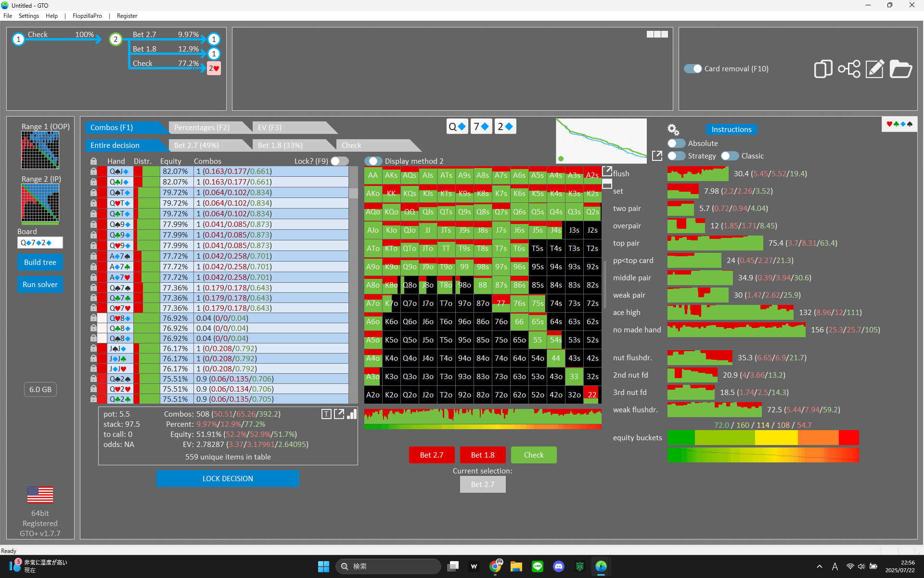
Task: Open the FlopzillaPro menu item
Action: click(87, 16)
